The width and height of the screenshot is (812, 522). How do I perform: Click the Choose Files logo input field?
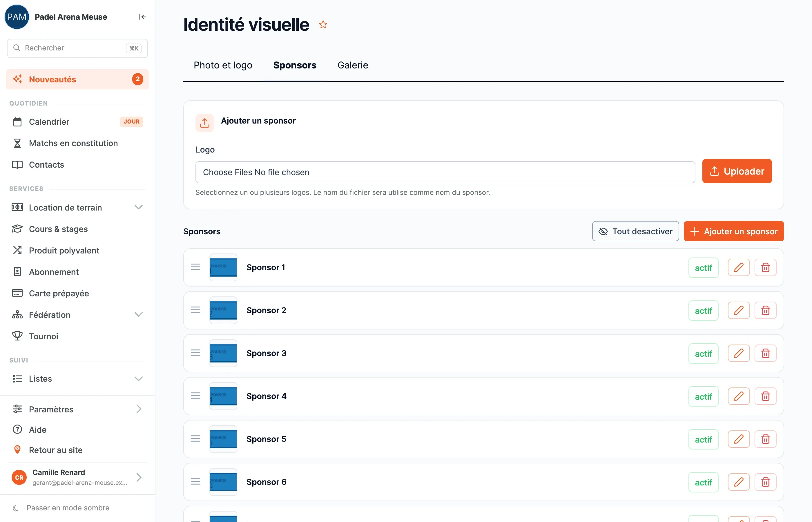445,172
